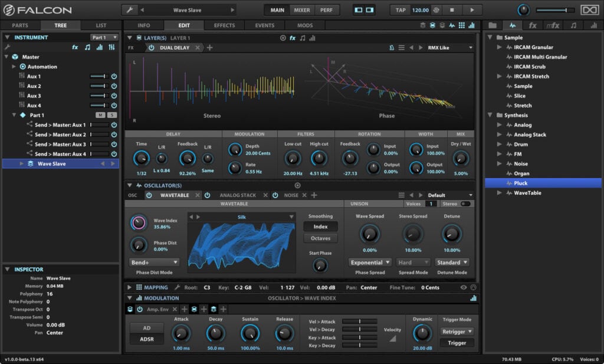Open the fx browser tab in the right panel
This screenshot has height=364, width=604.
(x=533, y=25)
